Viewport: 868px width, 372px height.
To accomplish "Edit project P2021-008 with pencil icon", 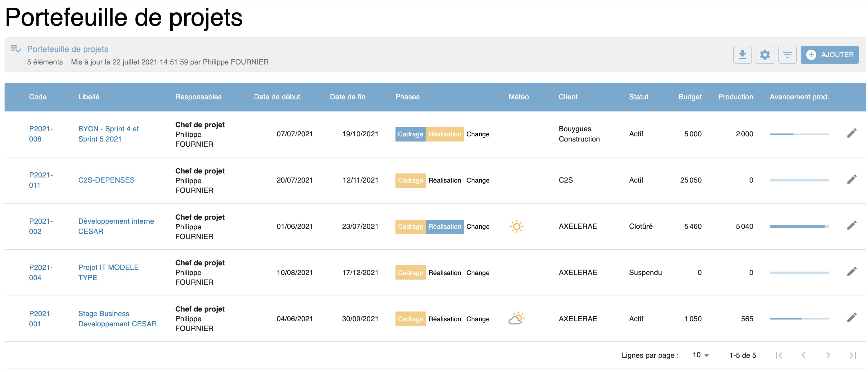I will coord(851,134).
